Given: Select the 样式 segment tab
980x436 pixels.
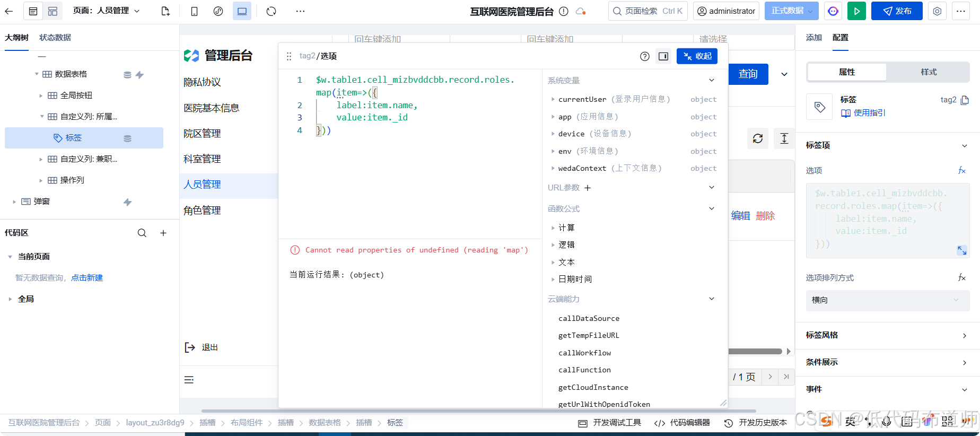Looking at the screenshot, I should [929, 72].
